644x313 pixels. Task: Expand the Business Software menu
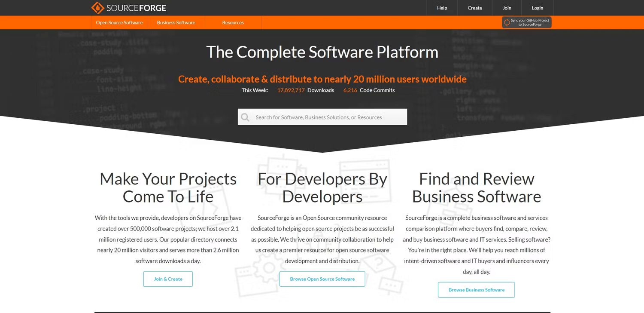click(x=176, y=22)
